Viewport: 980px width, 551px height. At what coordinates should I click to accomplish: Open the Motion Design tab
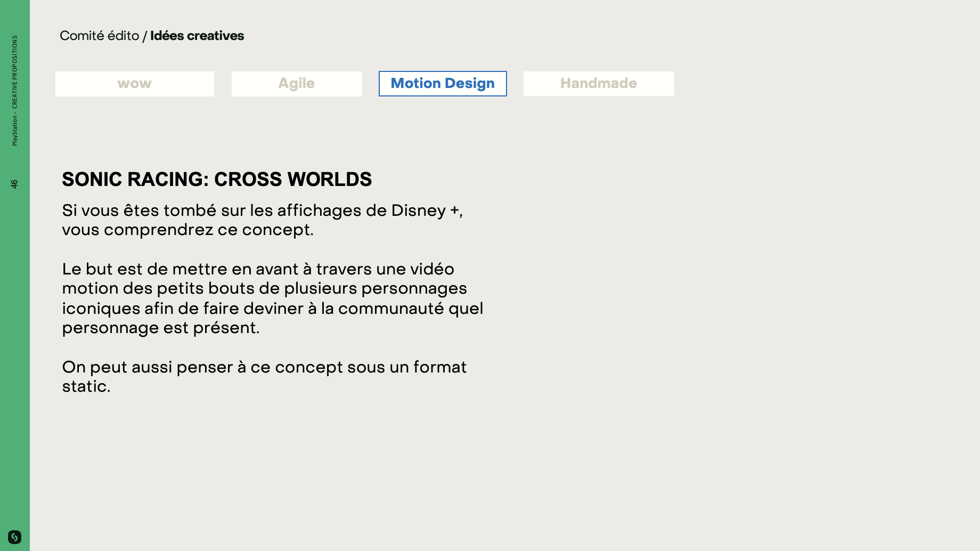click(x=443, y=84)
